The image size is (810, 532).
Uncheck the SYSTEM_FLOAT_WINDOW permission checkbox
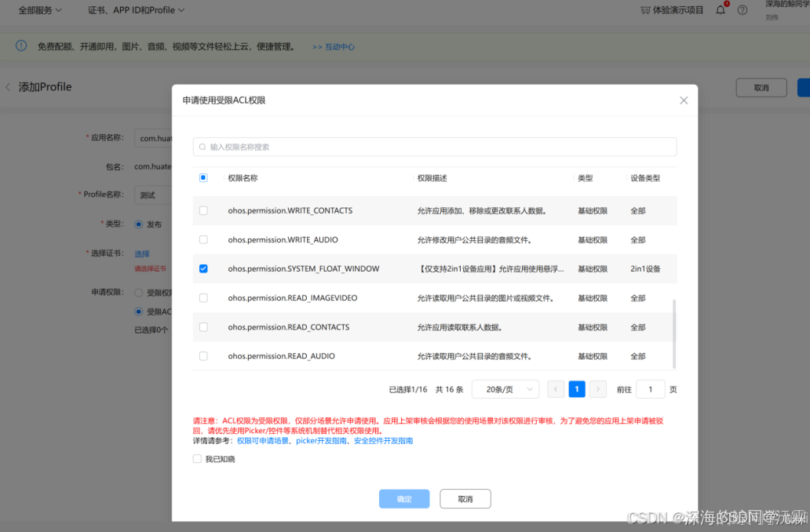[203, 268]
